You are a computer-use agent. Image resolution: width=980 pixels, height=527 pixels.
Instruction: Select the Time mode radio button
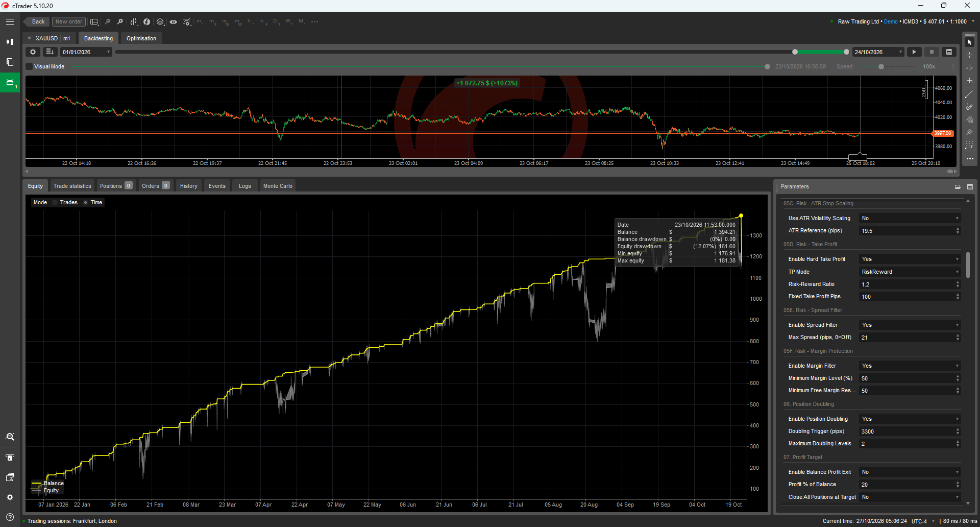(86, 203)
